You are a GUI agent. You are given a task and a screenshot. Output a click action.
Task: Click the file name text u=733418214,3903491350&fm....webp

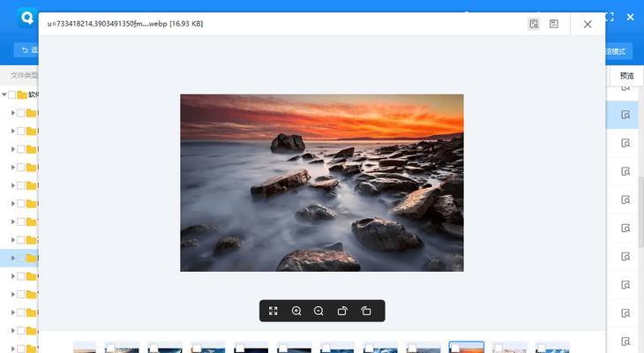pos(108,24)
